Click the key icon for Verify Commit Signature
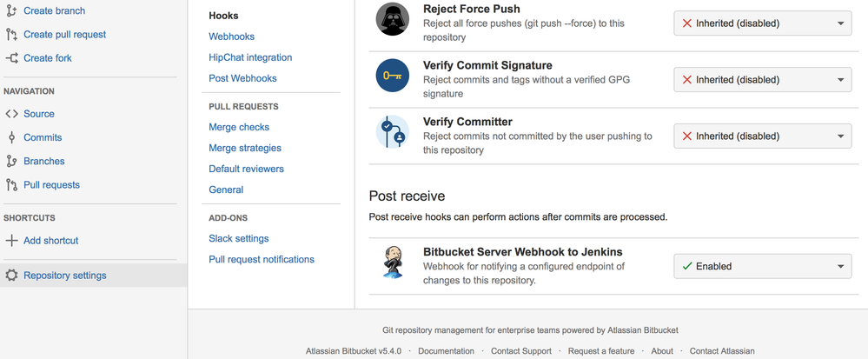This screenshot has height=359, width=868. [393, 76]
